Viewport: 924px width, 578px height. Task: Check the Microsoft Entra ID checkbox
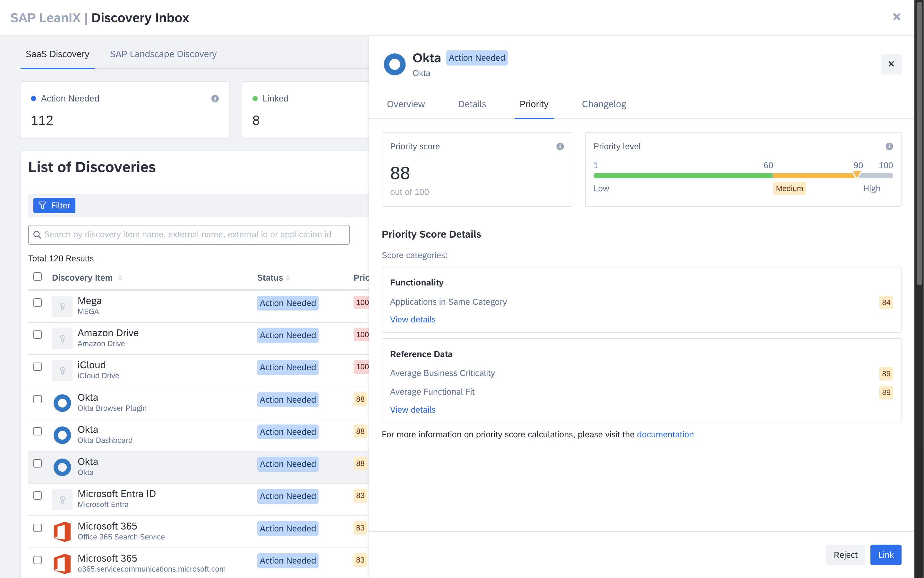pos(38,495)
